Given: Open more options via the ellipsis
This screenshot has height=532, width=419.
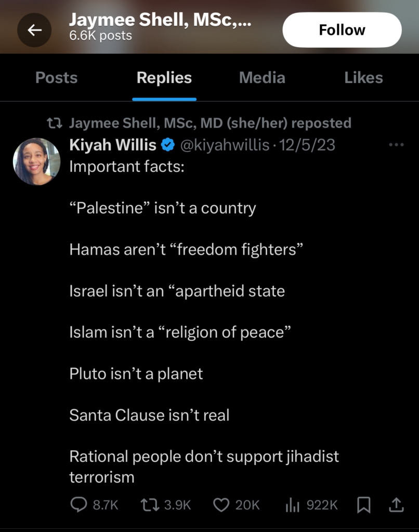Looking at the screenshot, I should point(397,144).
